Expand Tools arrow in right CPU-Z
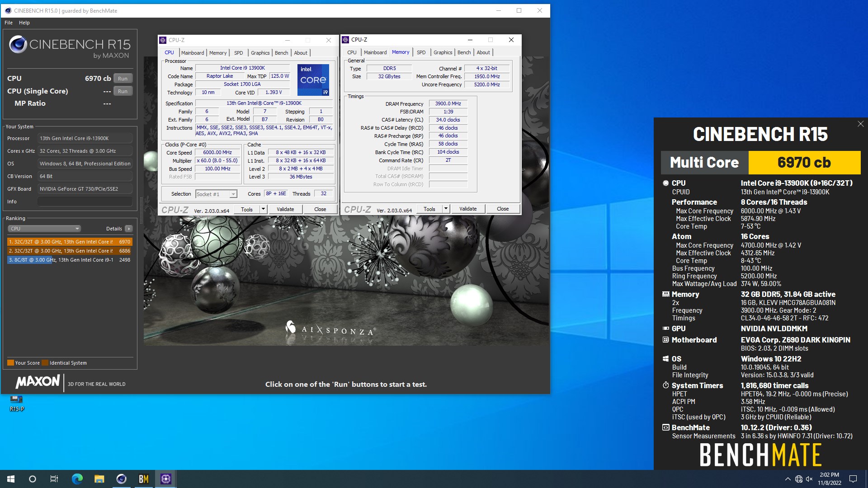868x488 pixels. [446, 209]
